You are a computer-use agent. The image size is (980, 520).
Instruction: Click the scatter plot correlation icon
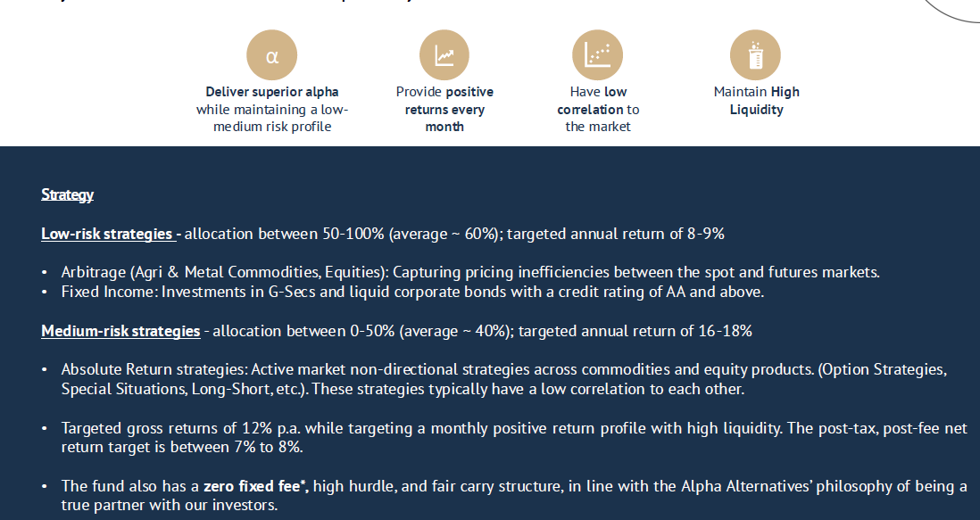(x=597, y=55)
